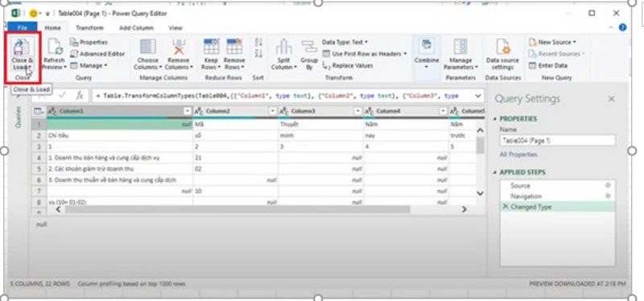This screenshot has height=301, width=644.
Task: Expand the formula bar with the chevron
Action: pos(478,96)
